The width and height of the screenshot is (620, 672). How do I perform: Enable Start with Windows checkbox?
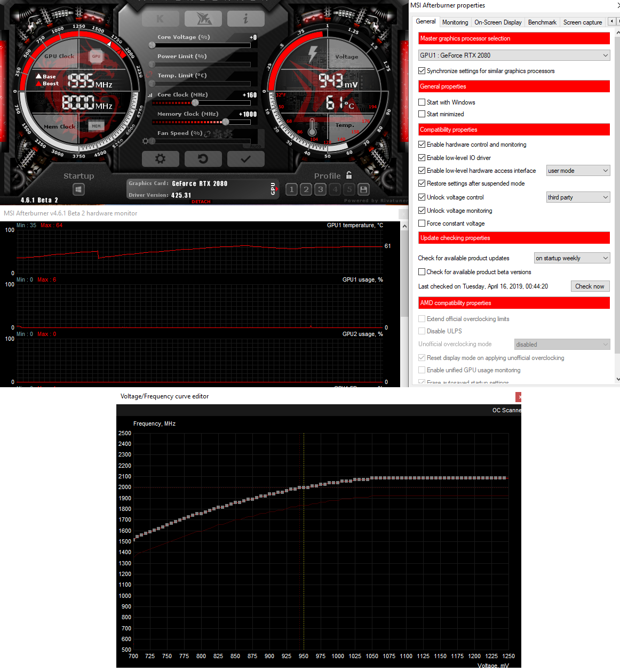pos(422,102)
